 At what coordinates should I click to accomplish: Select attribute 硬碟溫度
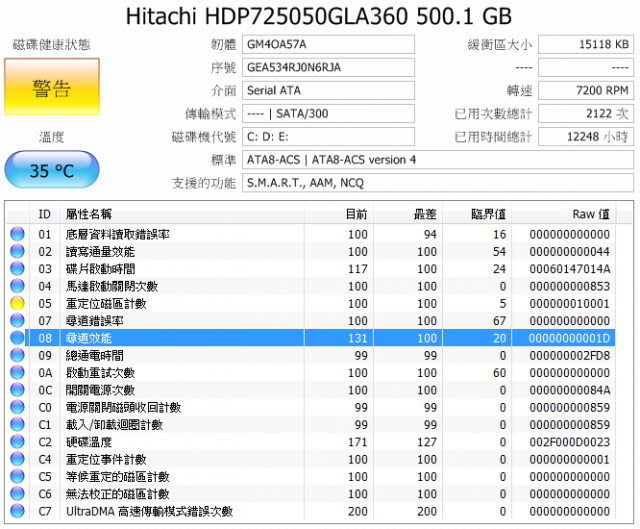89,442
